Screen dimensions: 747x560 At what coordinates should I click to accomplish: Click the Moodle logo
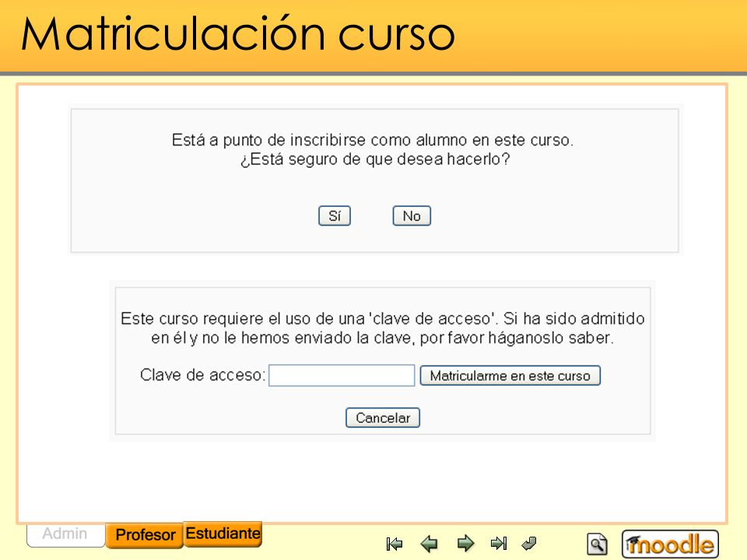670,544
